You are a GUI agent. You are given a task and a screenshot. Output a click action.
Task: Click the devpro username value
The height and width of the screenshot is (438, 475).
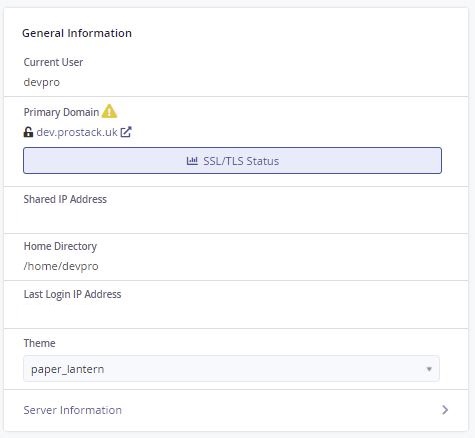[x=42, y=82]
